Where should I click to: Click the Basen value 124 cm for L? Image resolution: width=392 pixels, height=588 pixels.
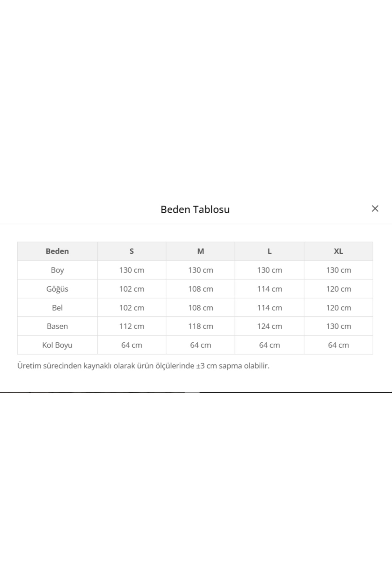point(269,326)
